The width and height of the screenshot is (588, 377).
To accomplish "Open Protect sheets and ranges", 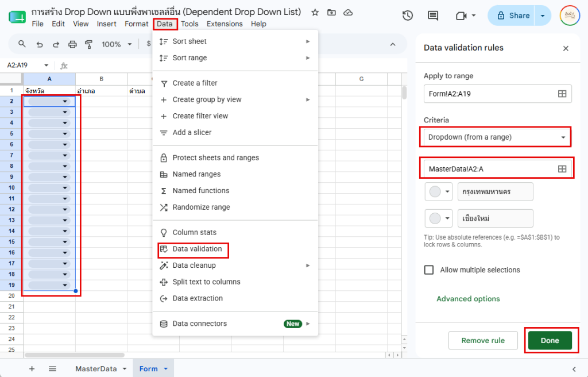I will (x=235, y=157).
